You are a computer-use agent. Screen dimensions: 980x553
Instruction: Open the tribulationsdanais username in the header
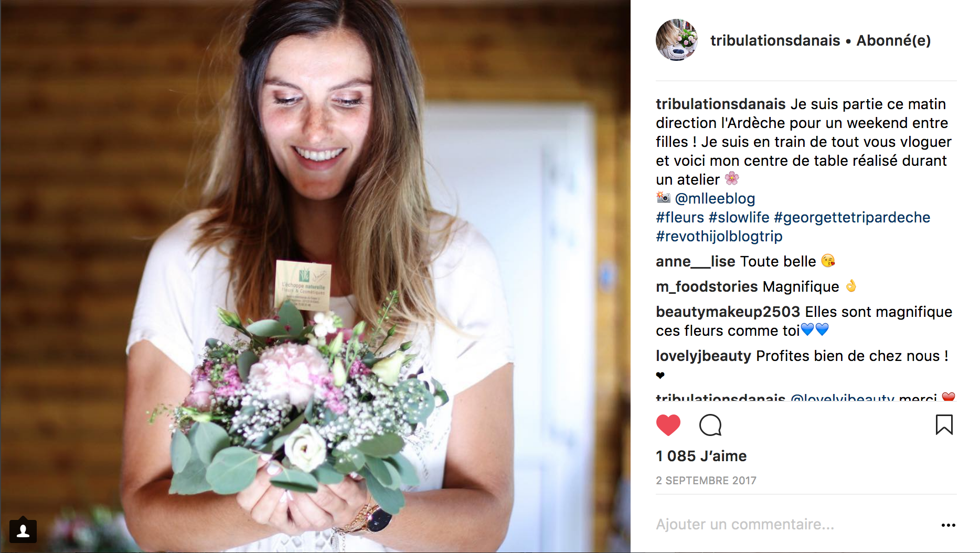[775, 40]
